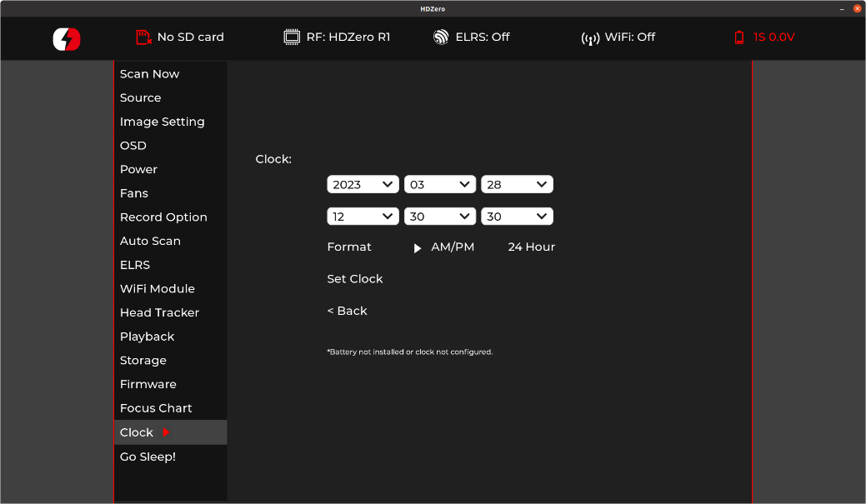Screen dimensions: 866x504
Task: Choose Go Sleep! in the sidebar
Action: 148,457
